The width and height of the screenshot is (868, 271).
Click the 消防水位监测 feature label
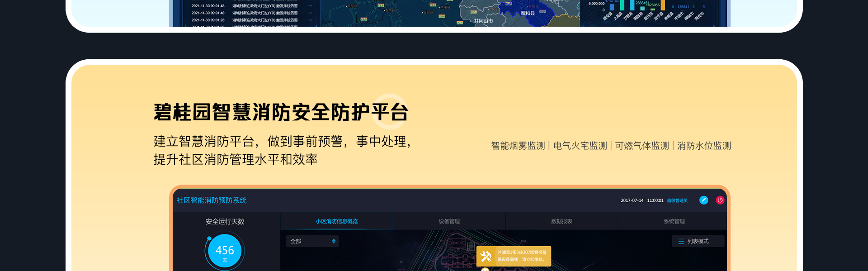point(704,146)
